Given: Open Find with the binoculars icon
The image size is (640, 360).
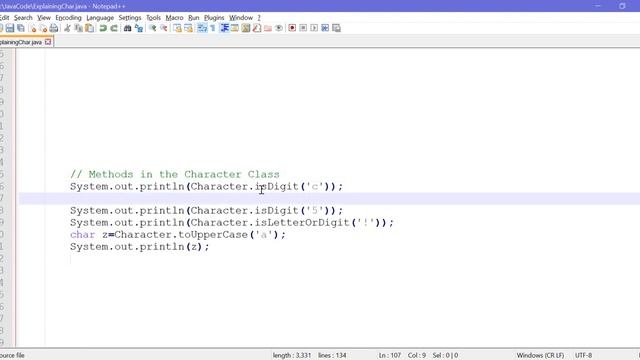Looking at the screenshot, I should (x=127, y=28).
